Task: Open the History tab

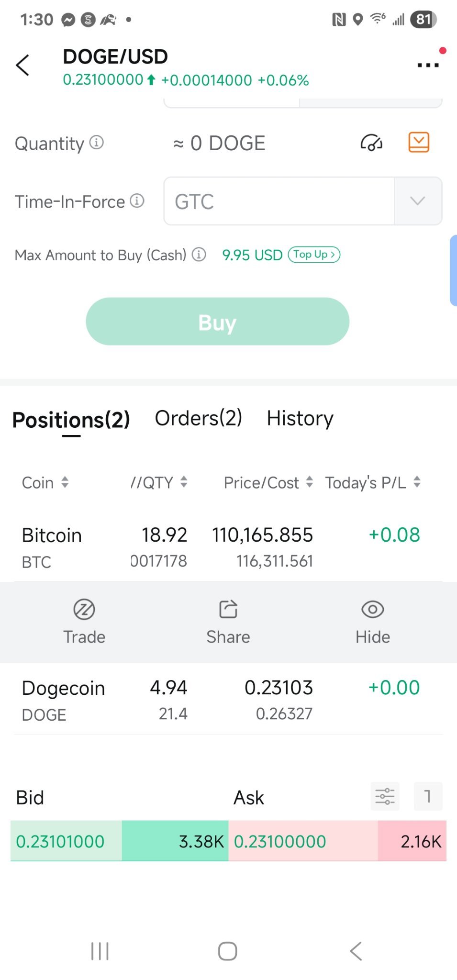Action: click(x=300, y=418)
